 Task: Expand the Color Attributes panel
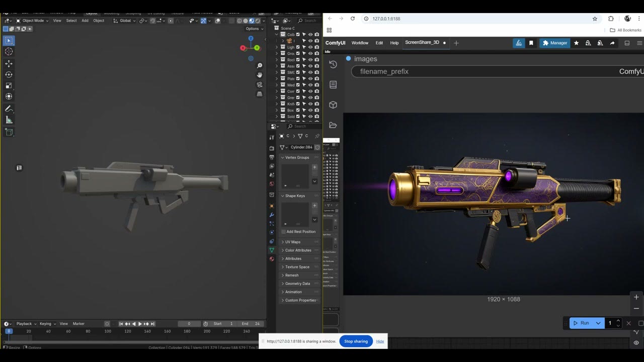(x=300, y=250)
